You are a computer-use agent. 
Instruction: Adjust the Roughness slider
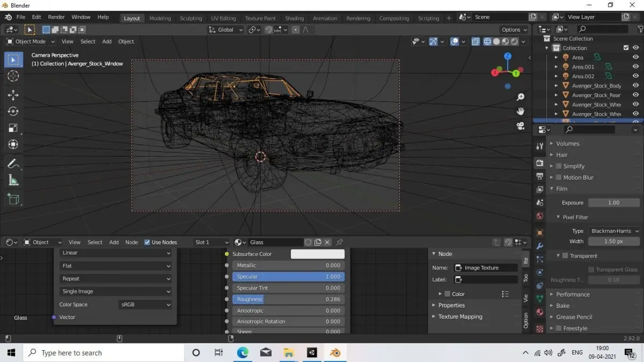point(288,299)
